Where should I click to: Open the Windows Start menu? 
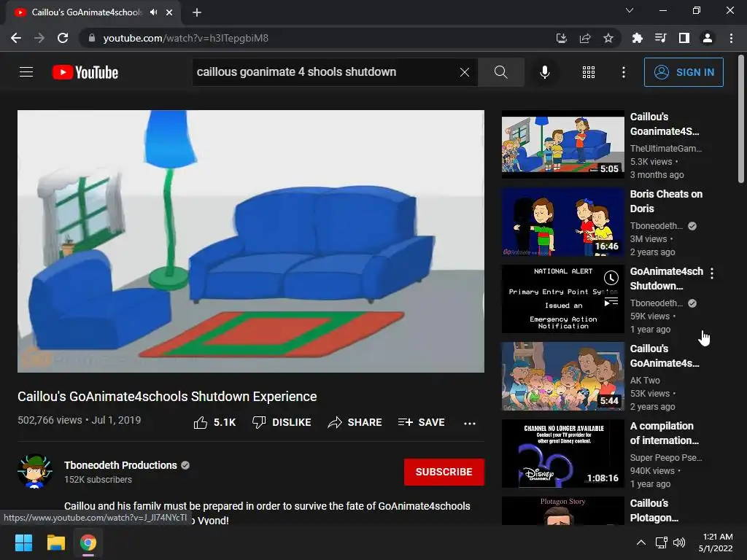23,542
